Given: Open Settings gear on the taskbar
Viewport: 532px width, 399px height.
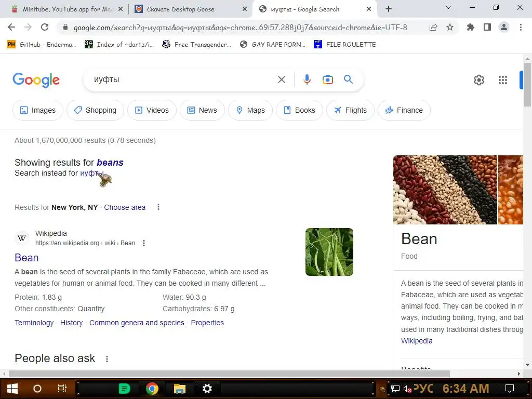Looking at the screenshot, I should click(207, 389).
